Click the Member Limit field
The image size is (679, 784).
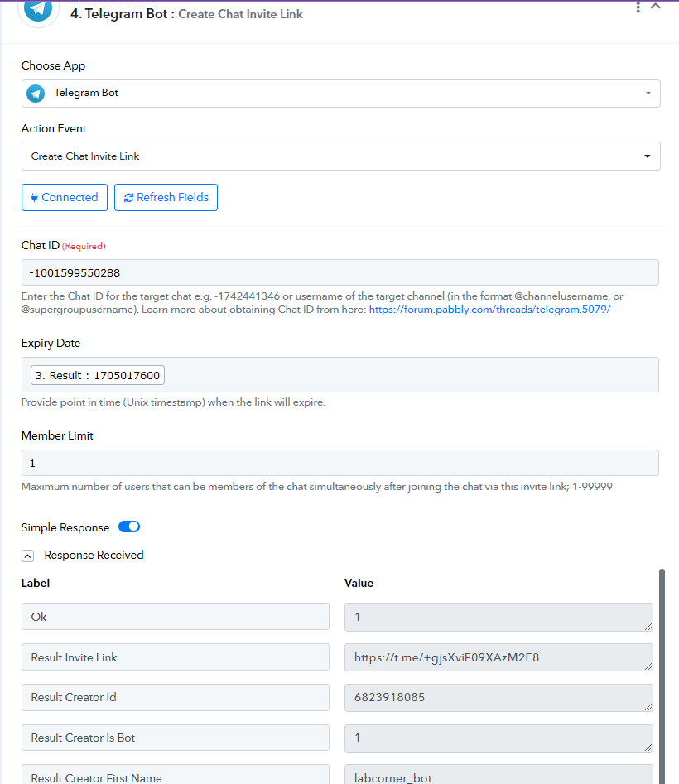tap(340, 463)
